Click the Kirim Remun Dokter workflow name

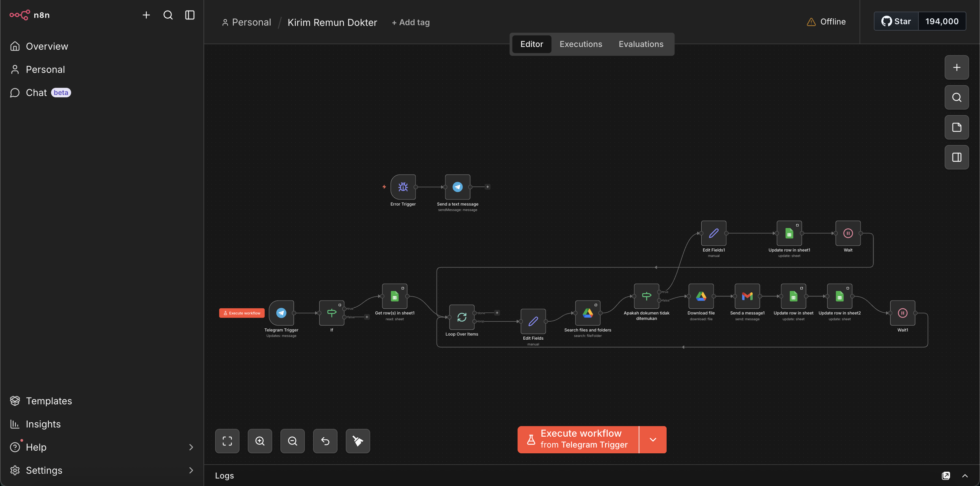[332, 22]
